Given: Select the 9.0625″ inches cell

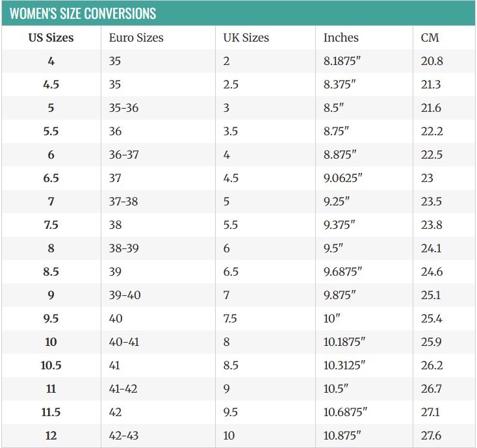Looking at the screenshot, I should (346, 178).
